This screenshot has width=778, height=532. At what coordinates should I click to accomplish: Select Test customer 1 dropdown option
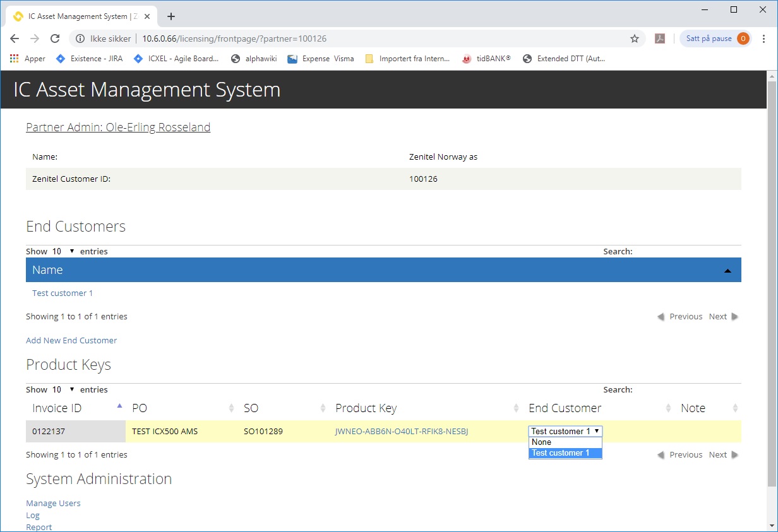565,453
